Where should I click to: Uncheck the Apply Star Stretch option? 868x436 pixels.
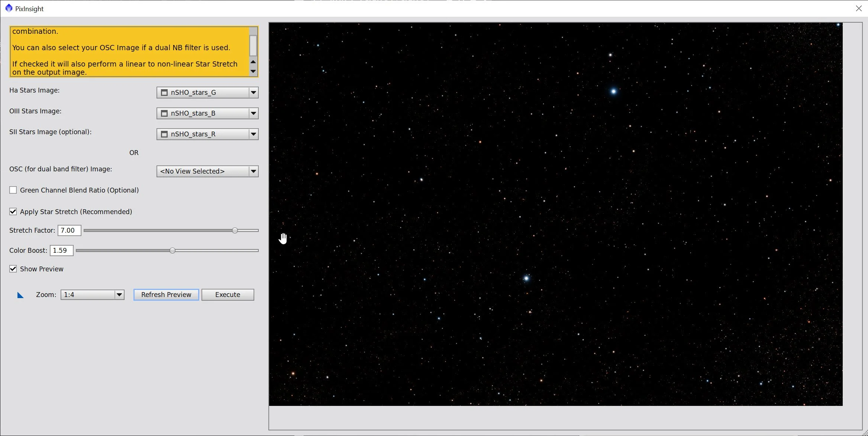(13, 212)
